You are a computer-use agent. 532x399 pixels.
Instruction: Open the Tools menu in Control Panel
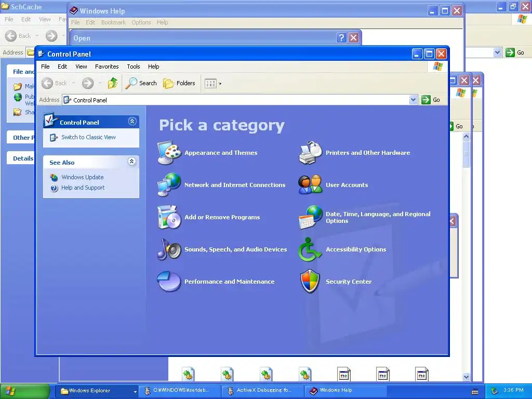click(134, 66)
